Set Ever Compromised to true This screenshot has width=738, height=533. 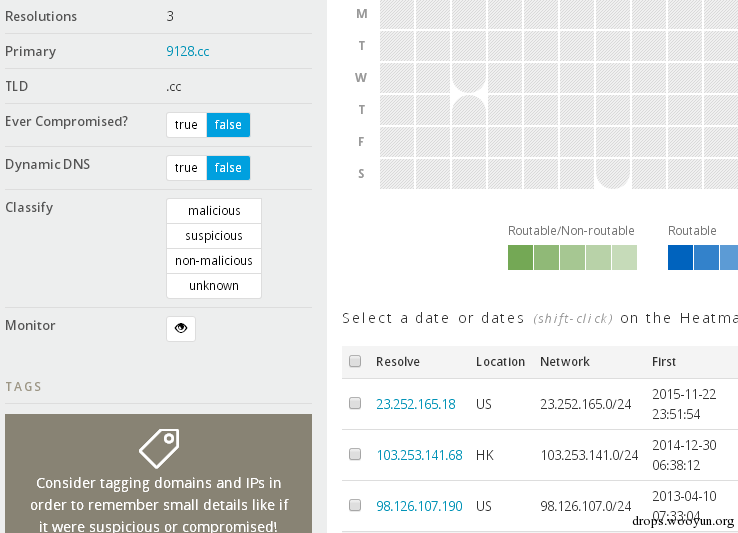coord(186,125)
